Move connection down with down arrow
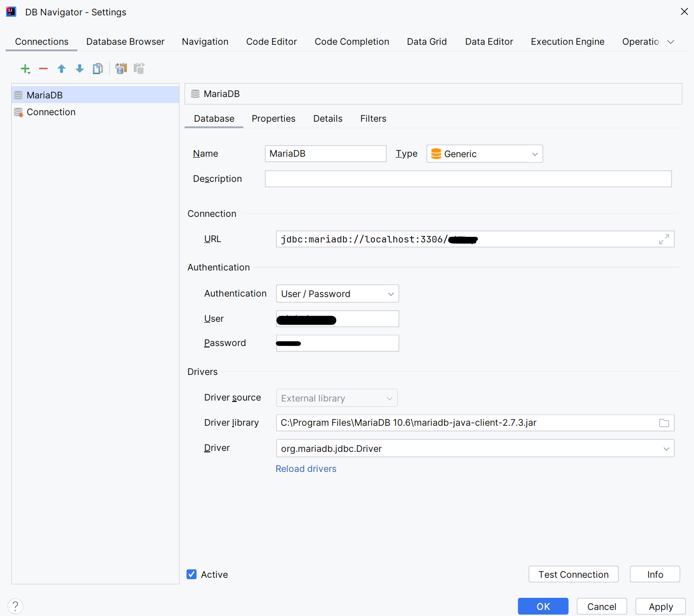694x616 pixels. [x=80, y=69]
